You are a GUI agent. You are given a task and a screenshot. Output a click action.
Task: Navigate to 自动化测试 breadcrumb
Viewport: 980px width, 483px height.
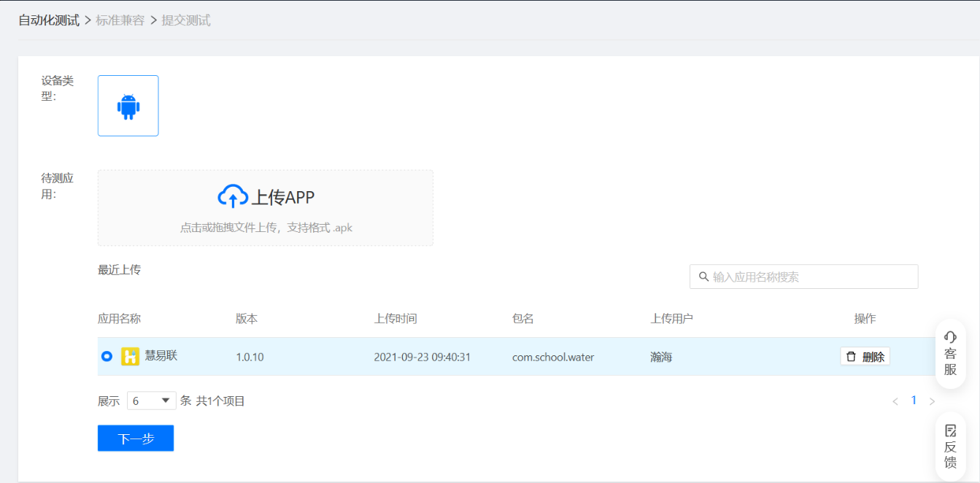(x=49, y=20)
